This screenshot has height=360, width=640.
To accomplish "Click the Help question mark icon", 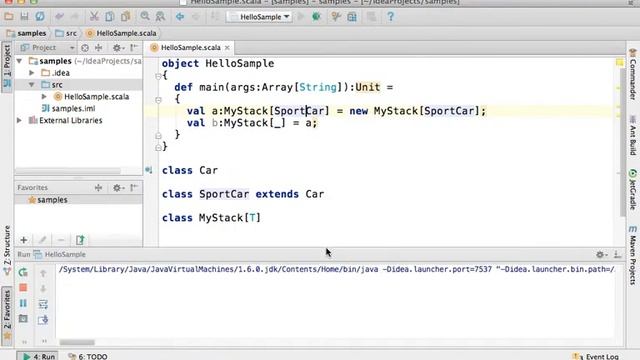I will pos(391,17).
